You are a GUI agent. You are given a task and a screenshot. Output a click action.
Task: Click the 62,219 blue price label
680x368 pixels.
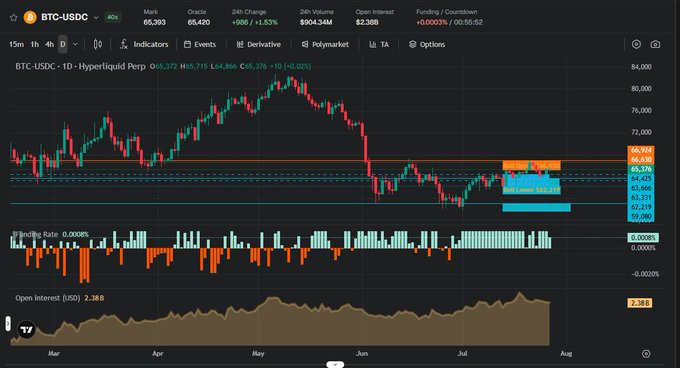[641, 207]
